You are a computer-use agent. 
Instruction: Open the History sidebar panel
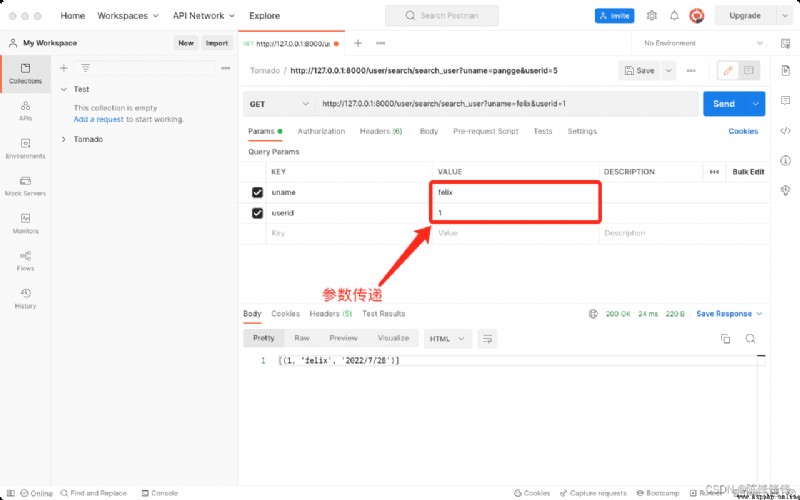[x=25, y=298]
